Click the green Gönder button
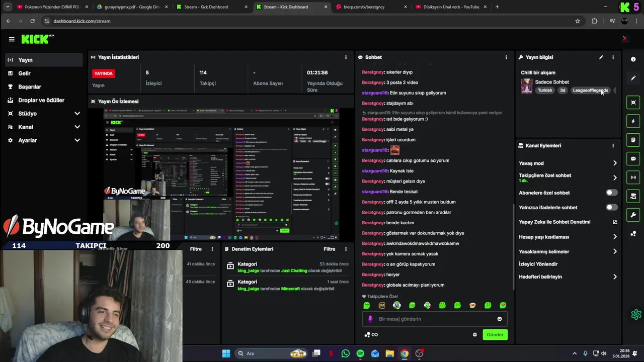This screenshot has height=362, width=644. 495,334
